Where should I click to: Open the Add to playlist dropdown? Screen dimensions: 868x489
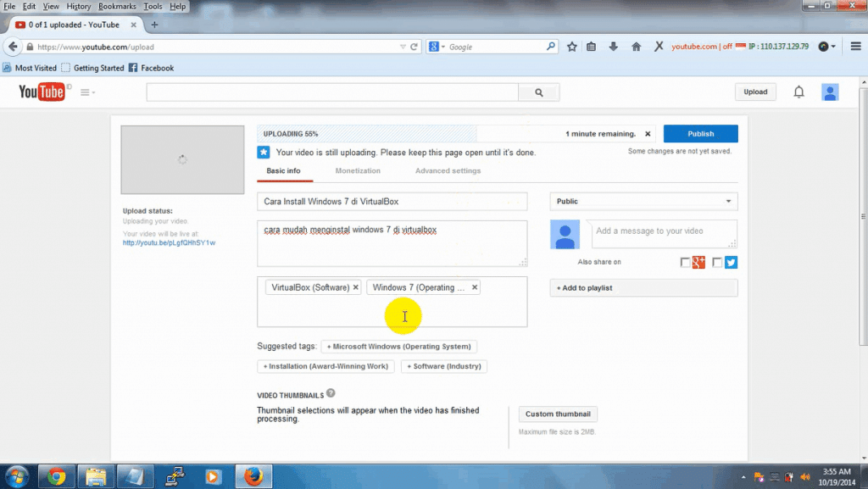point(643,287)
